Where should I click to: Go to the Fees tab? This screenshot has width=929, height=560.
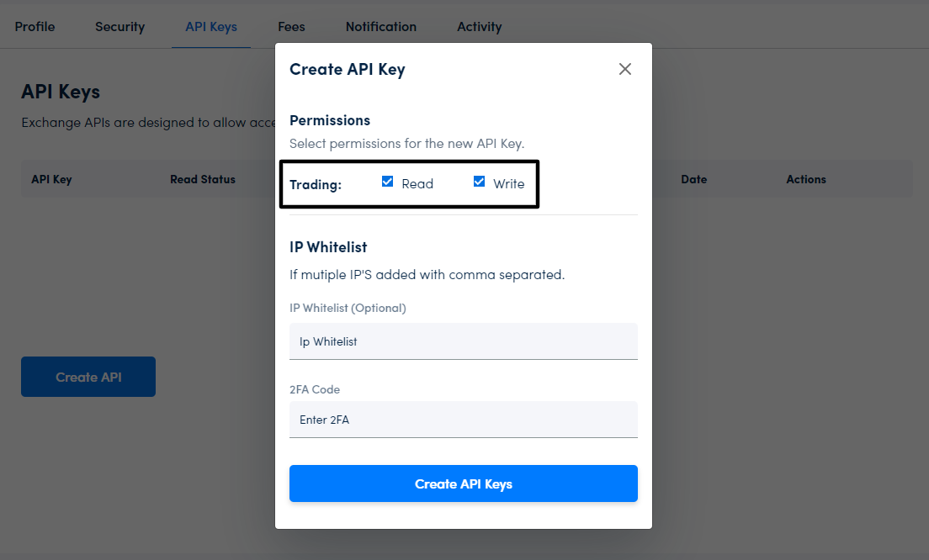point(291,27)
